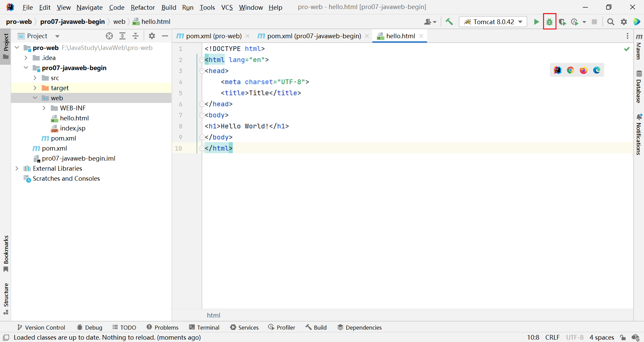Click the colorful plugin icon at toolbar end
Image resolution: width=644 pixels, height=342 pixels.
(637, 22)
